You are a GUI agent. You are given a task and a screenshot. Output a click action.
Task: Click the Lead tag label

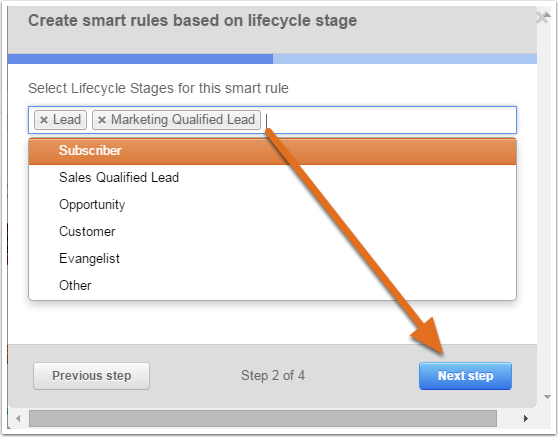(67, 120)
